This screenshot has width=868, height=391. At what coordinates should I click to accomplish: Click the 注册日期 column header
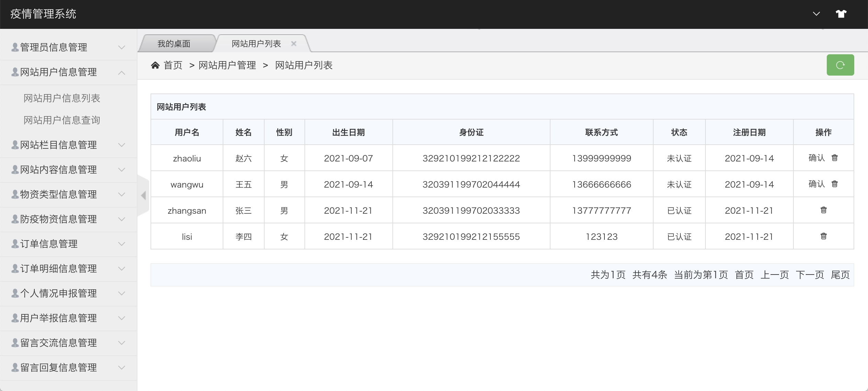click(x=749, y=132)
